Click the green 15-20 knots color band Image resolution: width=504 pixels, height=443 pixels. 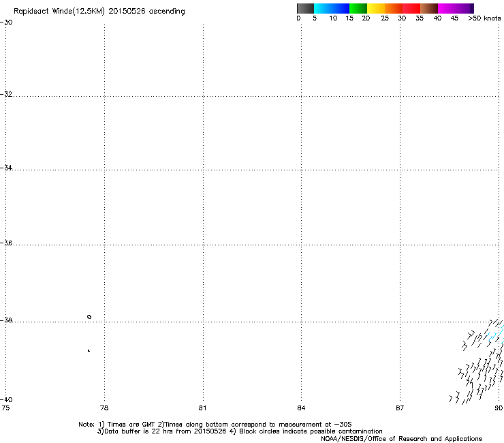click(x=358, y=8)
